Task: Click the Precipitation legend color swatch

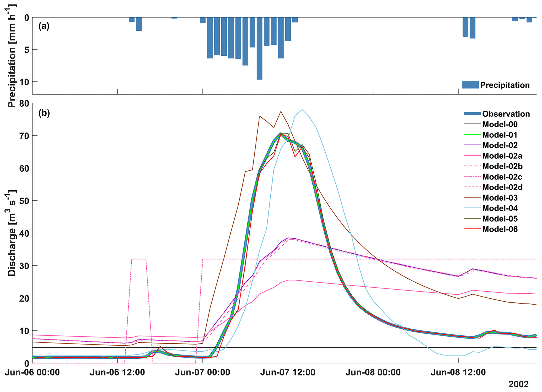Action: coord(470,85)
